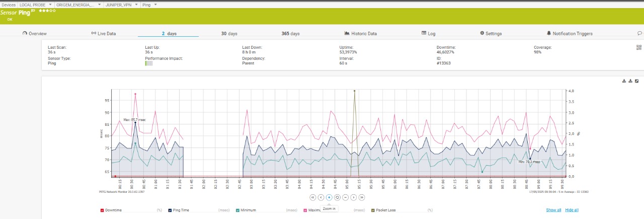Toggle the Packet Loss channel checkbox
Image resolution: width=644 pixels, height=219 pixels.
(x=373, y=210)
